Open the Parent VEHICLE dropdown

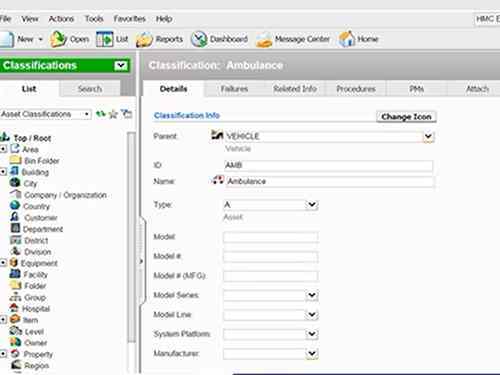(x=428, y=136)
